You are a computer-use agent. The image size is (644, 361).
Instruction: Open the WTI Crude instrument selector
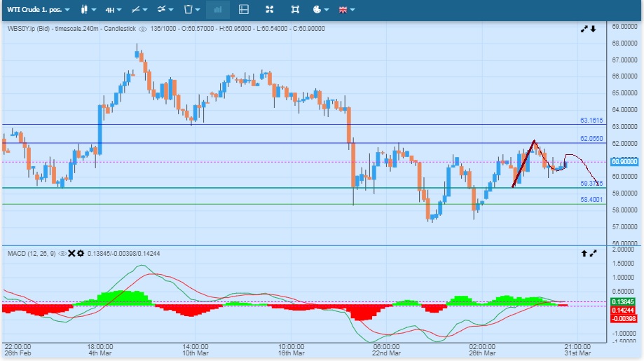pos(39,10)
